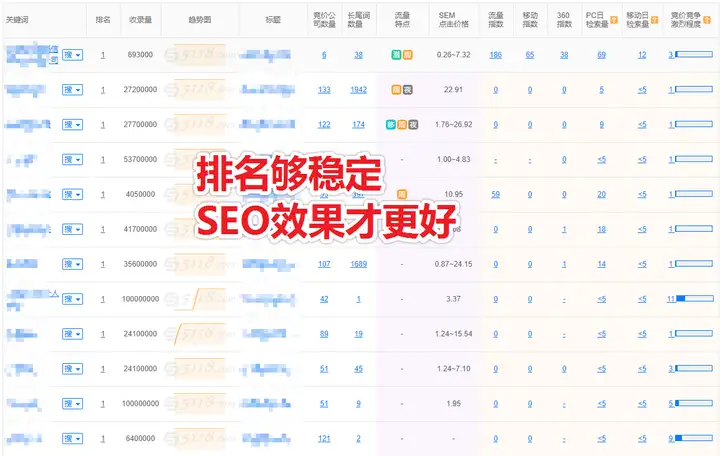720x456 pixels.
Task: Click index count 53700000 cell
Action: (x=141, y=159)
